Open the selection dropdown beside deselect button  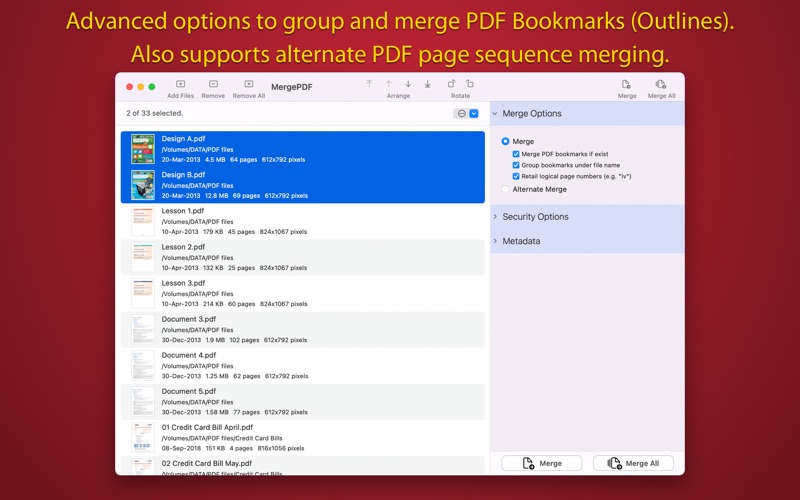474,114
